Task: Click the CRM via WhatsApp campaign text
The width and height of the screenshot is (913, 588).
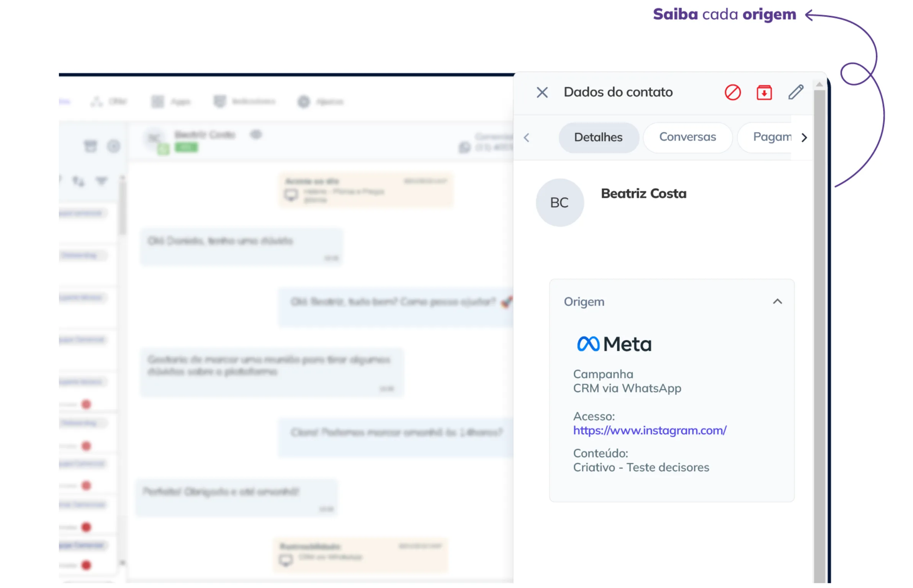Action: pos(627,389)
